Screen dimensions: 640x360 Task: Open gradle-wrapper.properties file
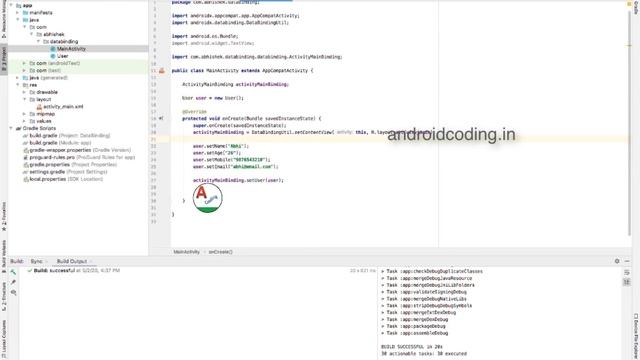[x=77, y=150]
